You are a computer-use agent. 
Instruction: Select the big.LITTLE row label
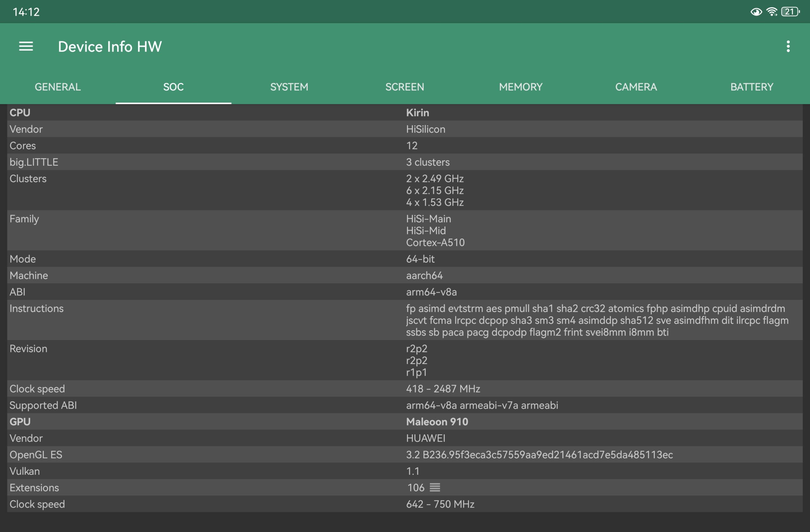tap(34, 162)
